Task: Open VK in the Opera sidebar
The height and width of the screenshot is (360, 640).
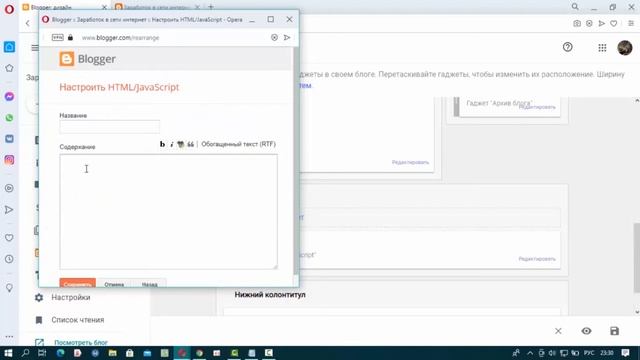Action: [9, 139]
